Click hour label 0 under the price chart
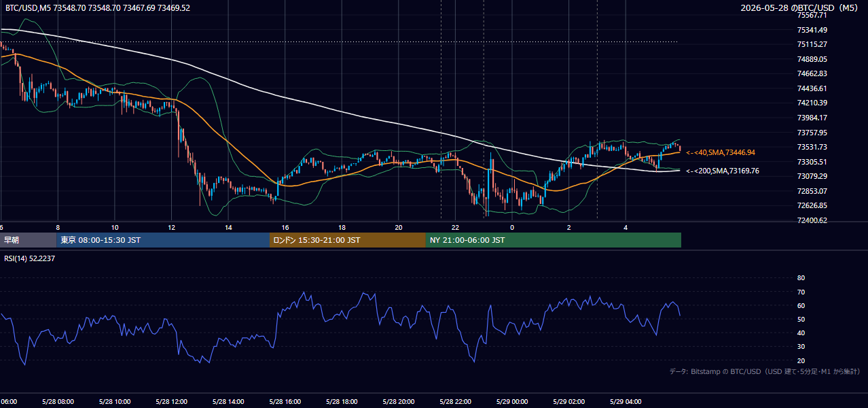The height and width of the screenshot is (408, 868). tap(512, 227)
